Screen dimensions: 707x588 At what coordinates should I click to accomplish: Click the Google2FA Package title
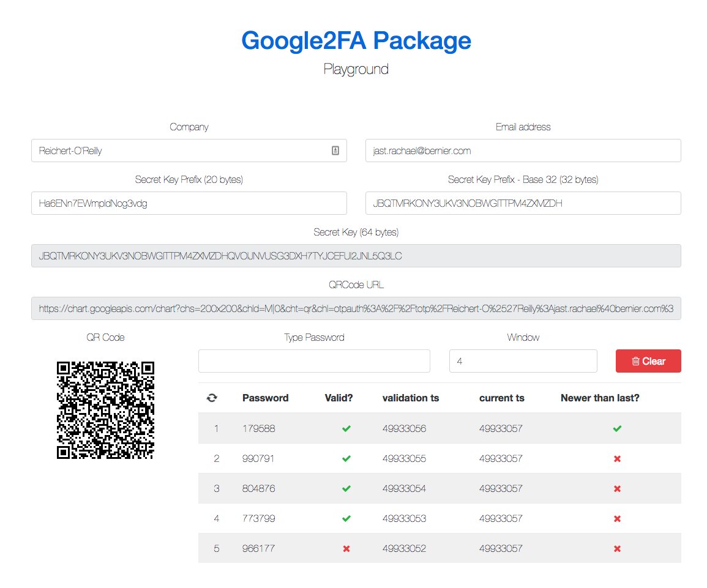tap(356, 40)
